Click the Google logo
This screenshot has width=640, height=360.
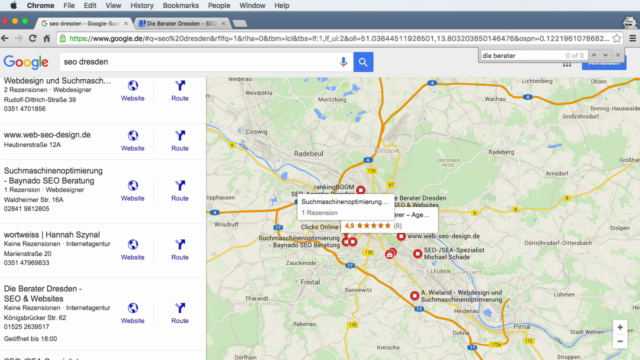pos(26,62)
